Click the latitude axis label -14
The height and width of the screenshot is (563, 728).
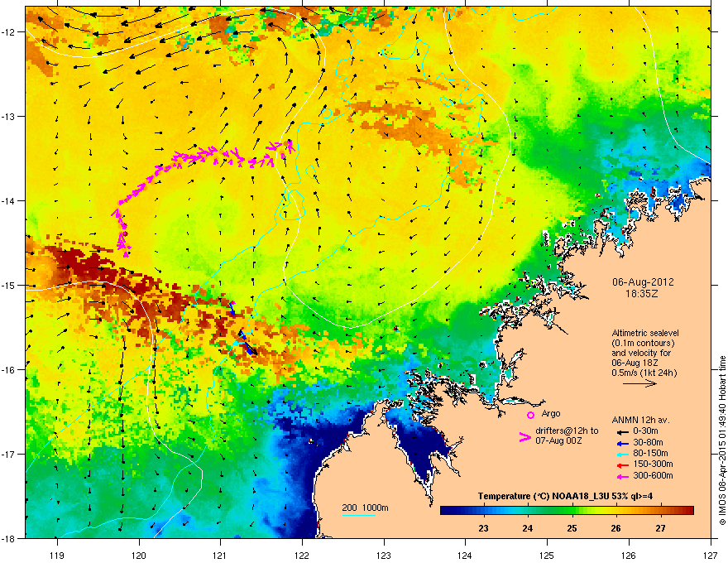click(x=8, y=200)
